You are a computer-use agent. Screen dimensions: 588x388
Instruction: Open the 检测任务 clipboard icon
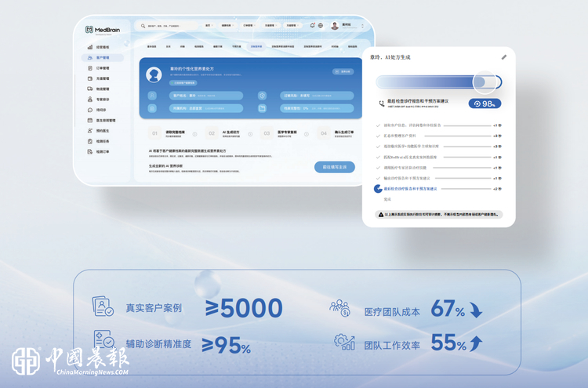click(90, 141)
